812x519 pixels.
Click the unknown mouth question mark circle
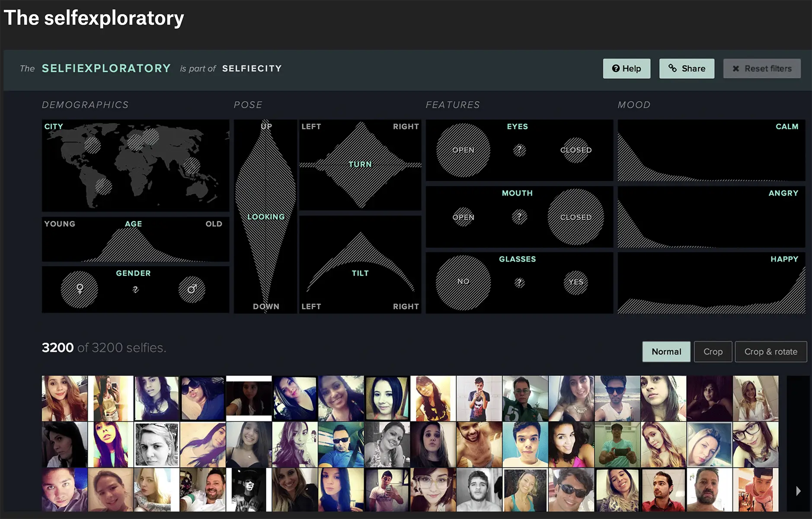(519, 216)
